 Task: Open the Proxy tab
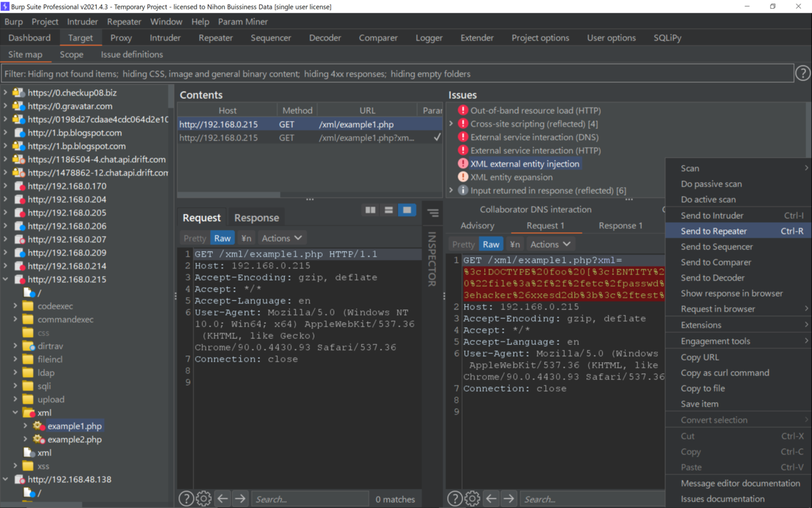121,38
